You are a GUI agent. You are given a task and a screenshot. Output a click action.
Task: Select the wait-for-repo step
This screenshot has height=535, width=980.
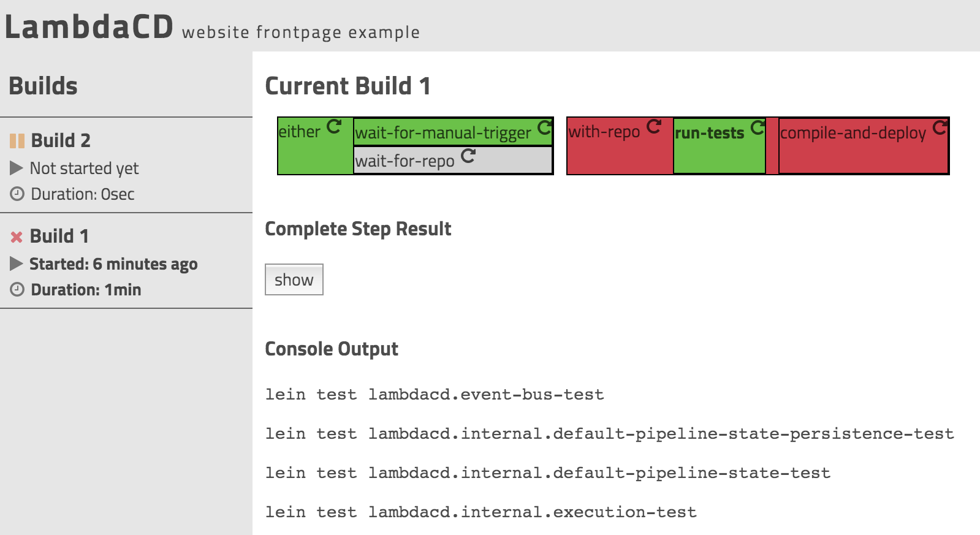(405, 161)
